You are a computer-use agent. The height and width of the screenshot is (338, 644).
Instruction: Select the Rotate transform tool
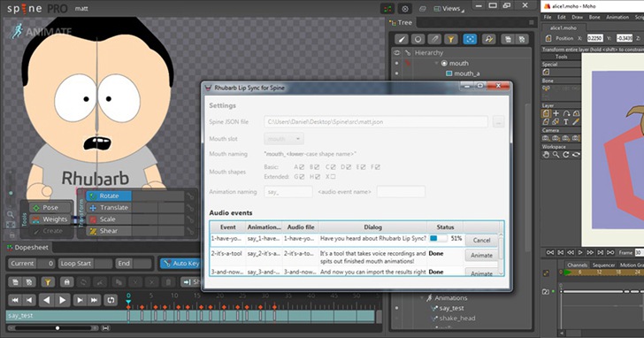coord(109,196)
